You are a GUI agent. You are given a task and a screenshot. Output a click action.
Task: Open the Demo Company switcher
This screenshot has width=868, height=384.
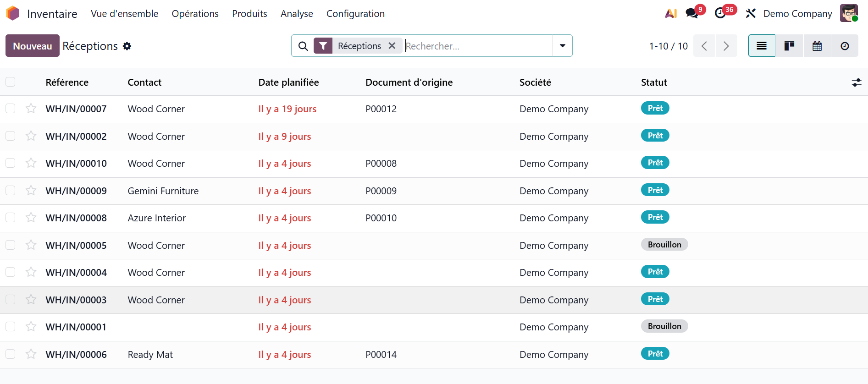pos(797,14)
